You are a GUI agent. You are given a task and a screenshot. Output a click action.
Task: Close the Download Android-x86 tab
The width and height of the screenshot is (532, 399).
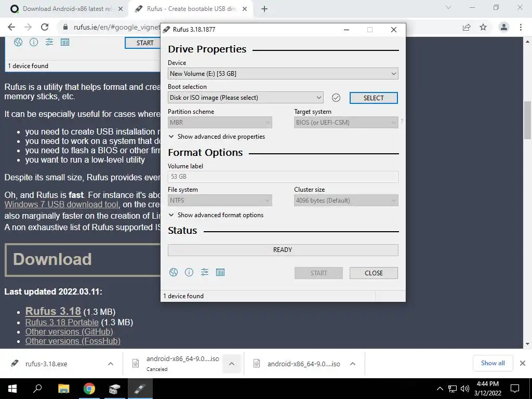tap(121, 9)
